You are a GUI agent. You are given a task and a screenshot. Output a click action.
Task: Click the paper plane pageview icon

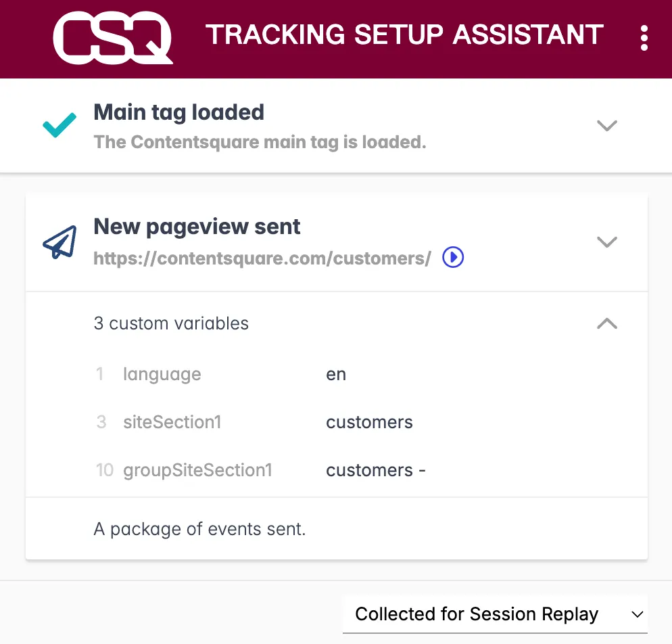[x=59, y=242]
